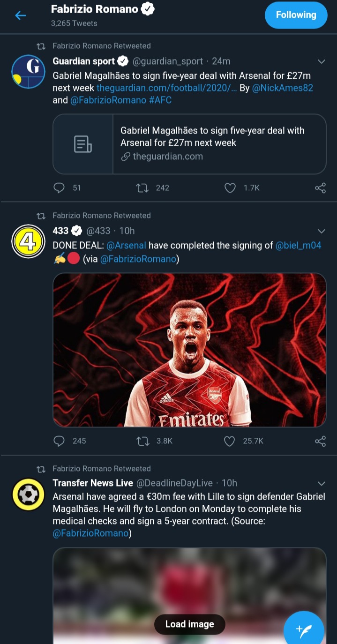Like the Guardian sport tweet
Image resolution: width=337 pixels, height=644 pixels.
coord(230,188)
